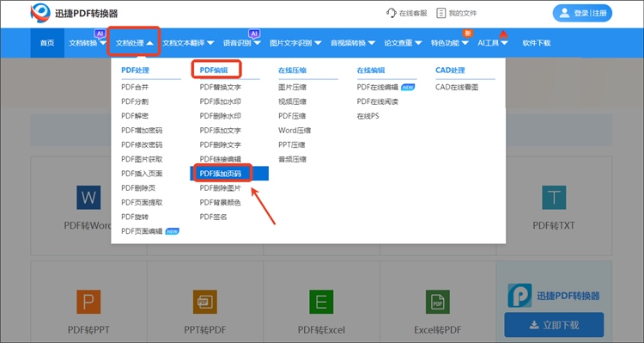This screenshot has width=644, height=343.
Task: Select PDF删除图片 entry
Action: (x=220, y=188)
